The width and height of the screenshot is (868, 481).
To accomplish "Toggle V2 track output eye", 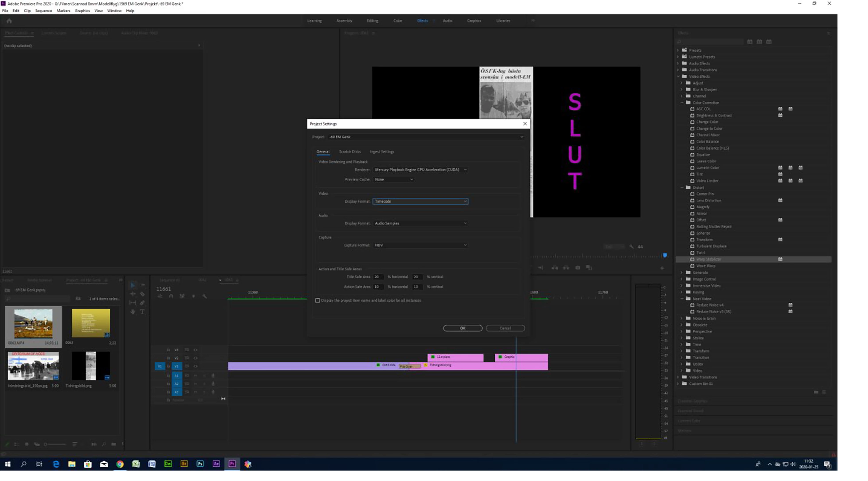I will (195, 358).
